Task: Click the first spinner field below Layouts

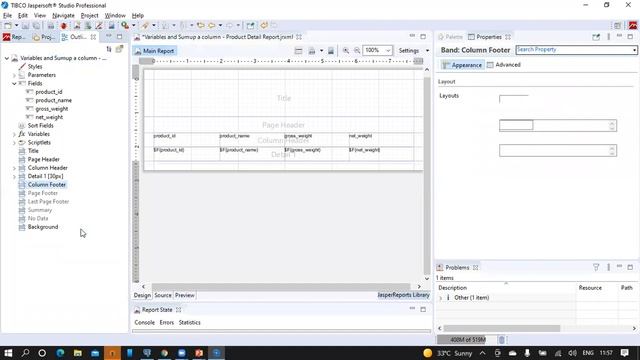Action: tap(558, 126)
